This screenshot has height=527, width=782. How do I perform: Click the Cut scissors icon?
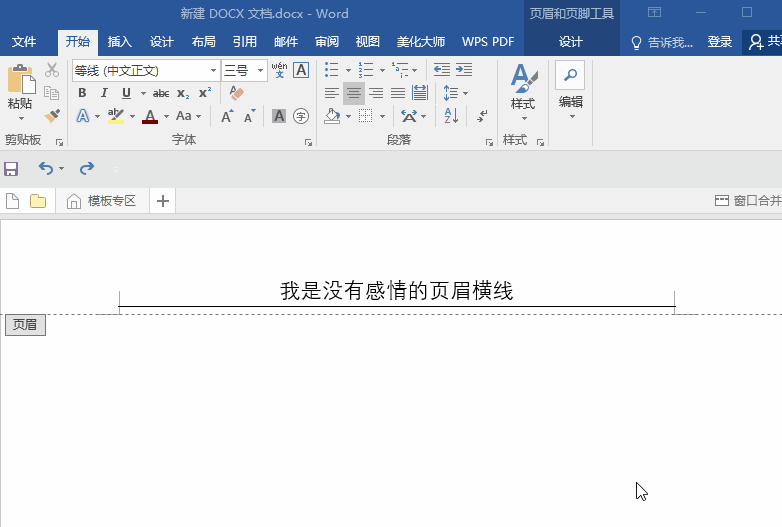pyautogui.click(x=52, y=70)
